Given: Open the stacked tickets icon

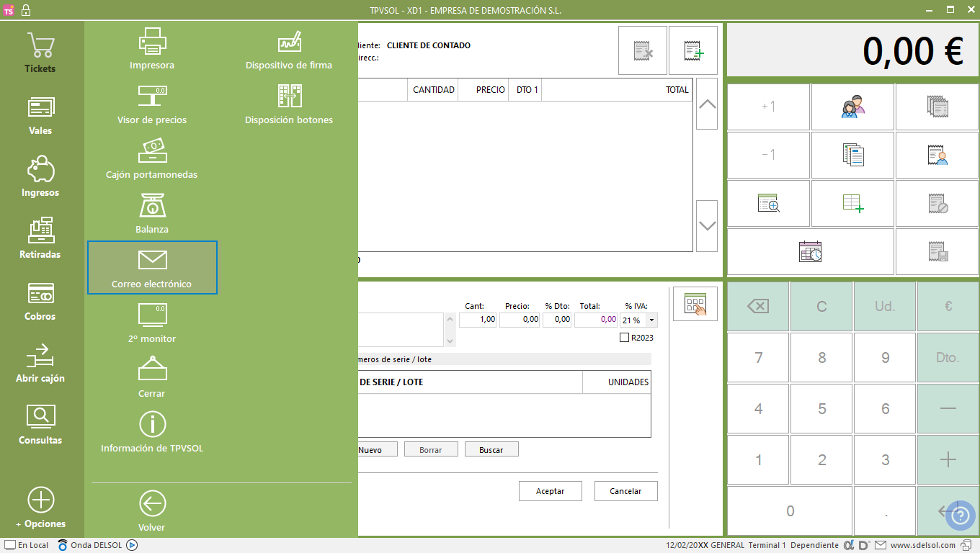Looking at the screenshot, I should [937, 107].
